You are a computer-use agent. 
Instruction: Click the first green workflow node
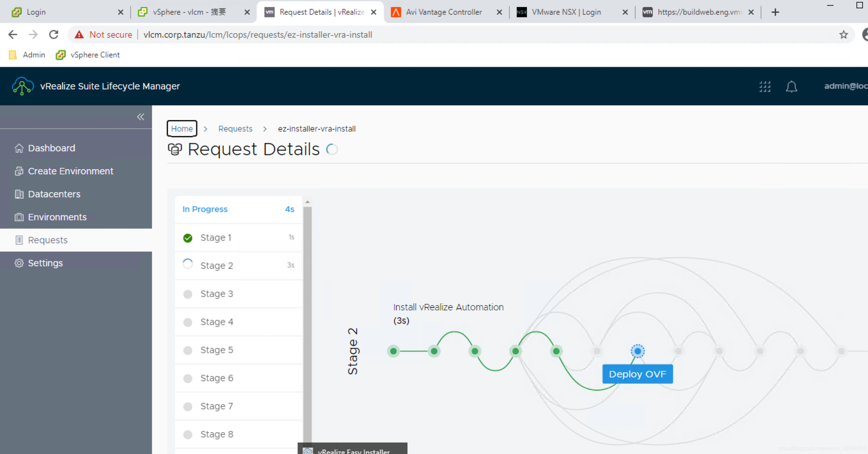point(393,351)
